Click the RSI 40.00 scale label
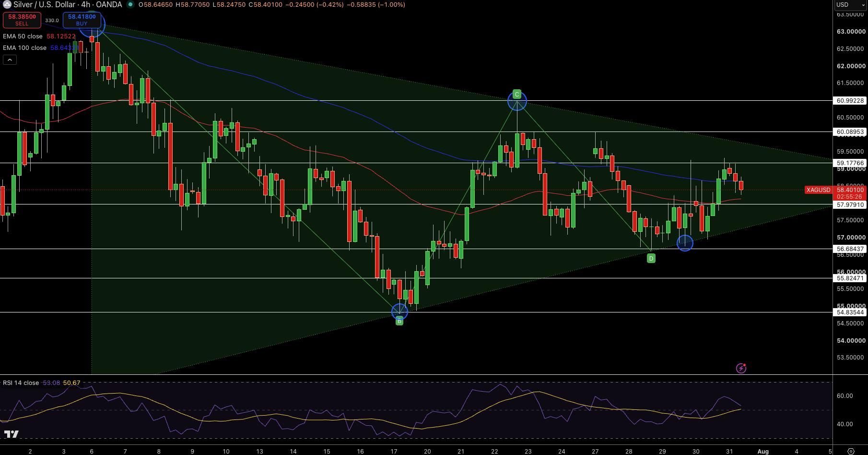The height and width of the screenshot is (455, 868). [x=845, y=424]
